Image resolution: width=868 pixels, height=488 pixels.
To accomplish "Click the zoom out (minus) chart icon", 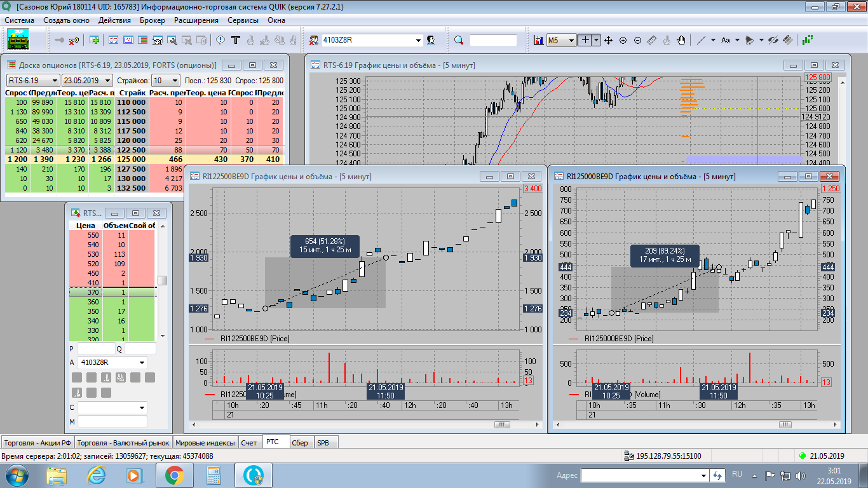I will 637,40.
